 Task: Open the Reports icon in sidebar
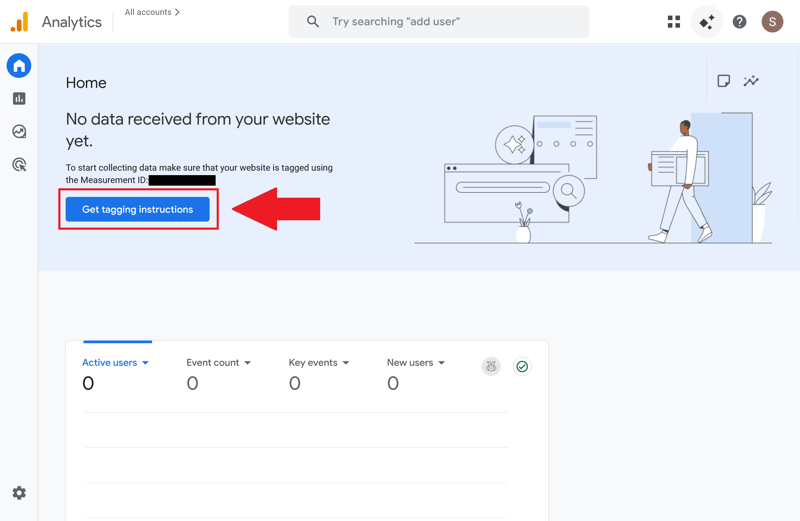pyautogui.click(x=19, y=99)
